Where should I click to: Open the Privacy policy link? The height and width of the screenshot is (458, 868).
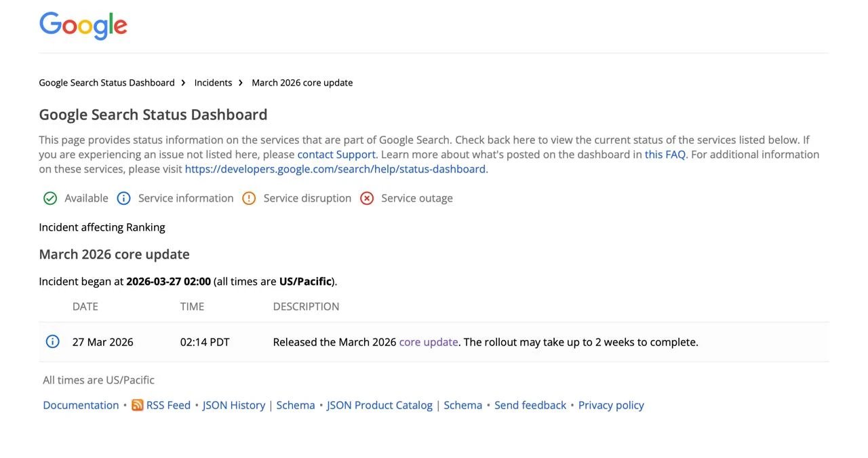point(611,405)
